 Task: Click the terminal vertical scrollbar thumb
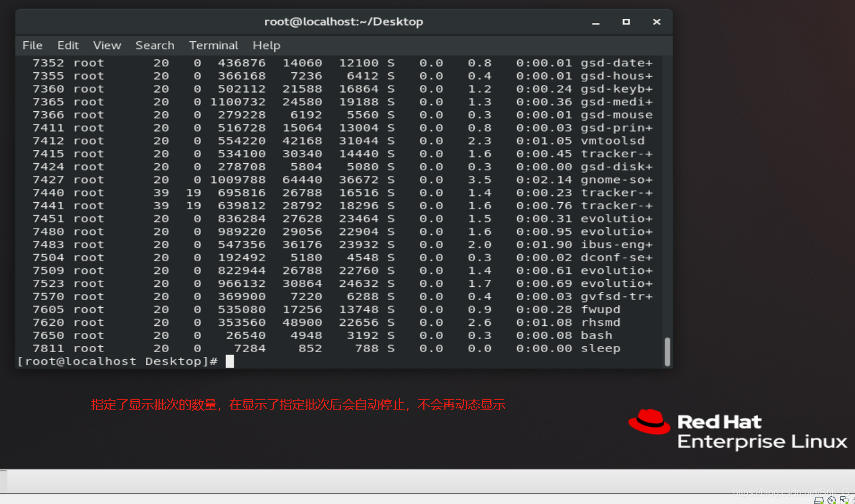[667, 352]
